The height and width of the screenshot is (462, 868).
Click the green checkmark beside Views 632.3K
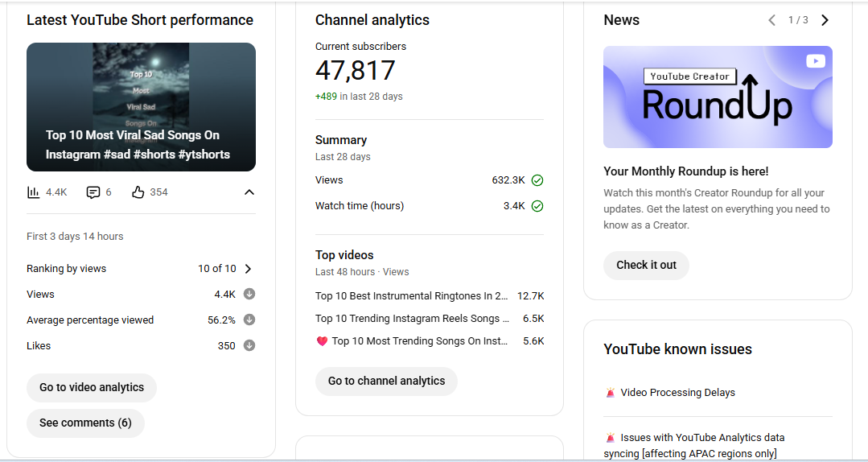[537, 180]
